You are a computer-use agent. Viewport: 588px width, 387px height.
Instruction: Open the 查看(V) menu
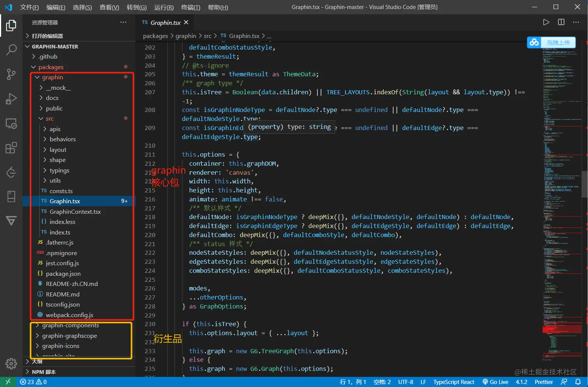pyautogui.click(x=109, y=7)
